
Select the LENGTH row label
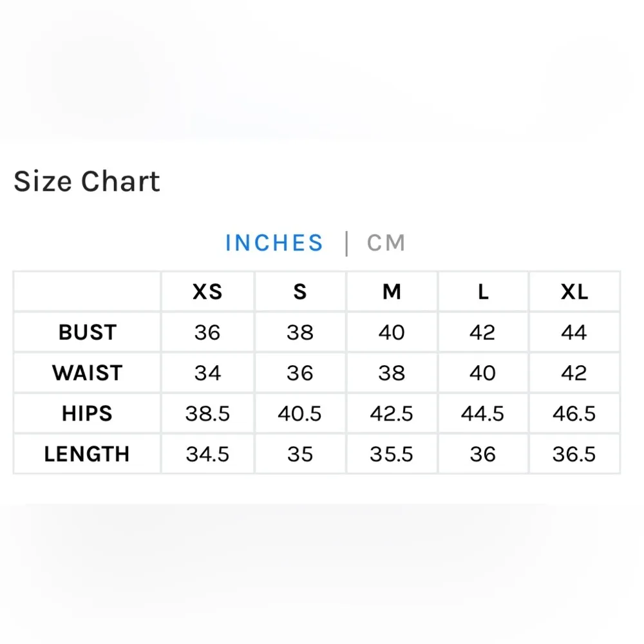click(x=88, y=454)
